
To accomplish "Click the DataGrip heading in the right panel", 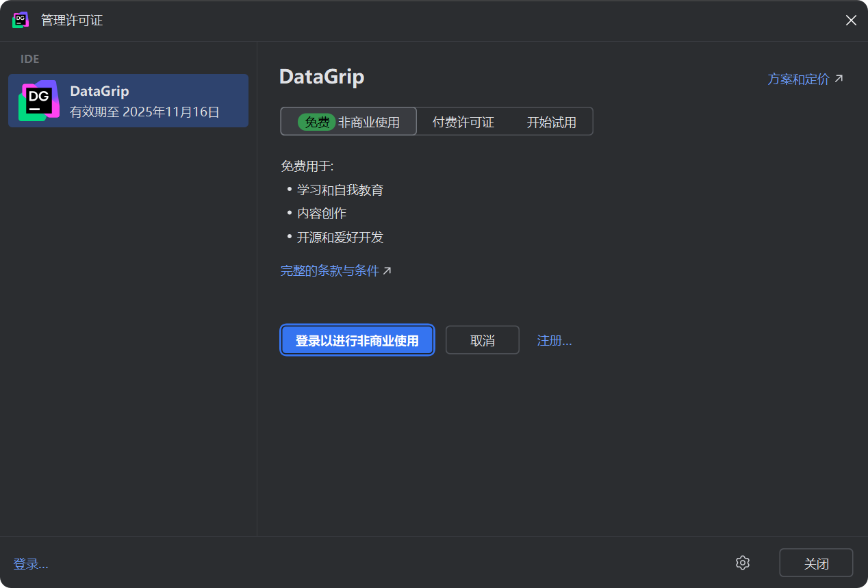I will coord(322,77).
